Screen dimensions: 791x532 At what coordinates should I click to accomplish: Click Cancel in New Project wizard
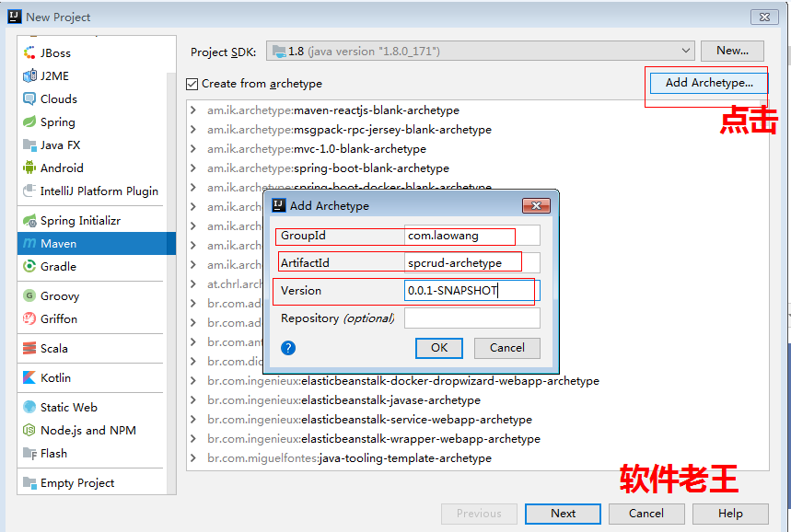[x=646, y=514]
